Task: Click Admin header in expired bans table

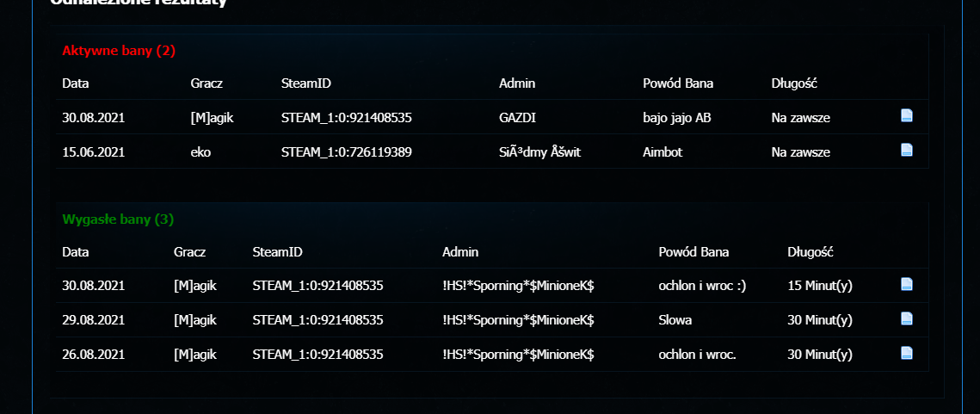Action: (x=460, y=252)
